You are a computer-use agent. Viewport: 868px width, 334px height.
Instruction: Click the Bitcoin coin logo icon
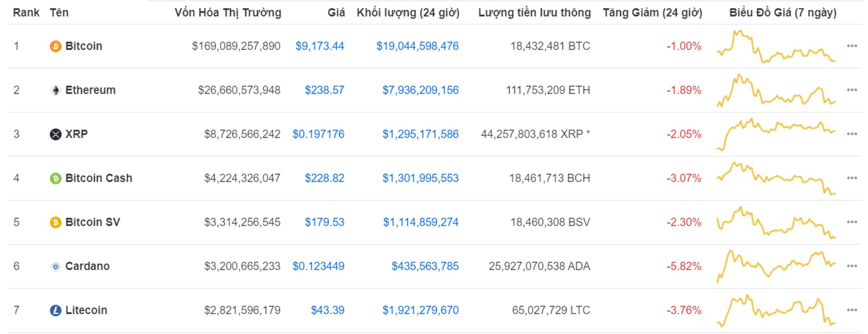[x=56, y=46]
